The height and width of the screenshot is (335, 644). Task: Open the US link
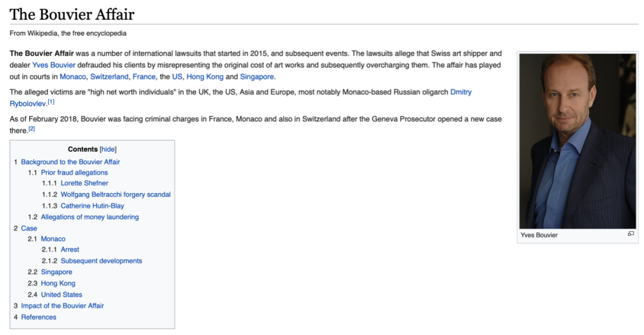[177, 77]
